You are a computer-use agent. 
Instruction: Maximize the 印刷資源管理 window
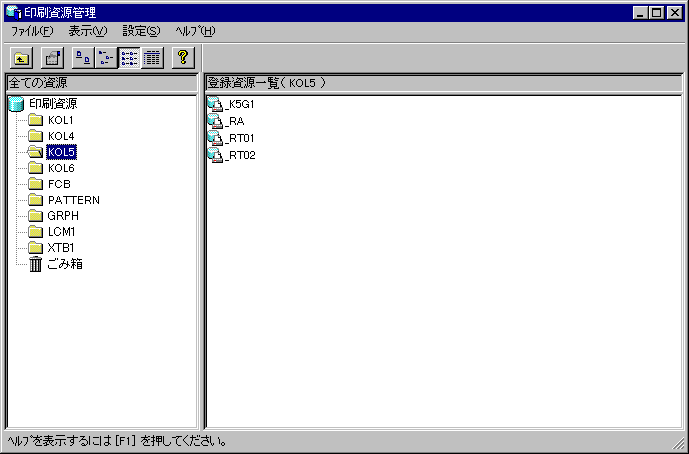click(x=656, y=13)
